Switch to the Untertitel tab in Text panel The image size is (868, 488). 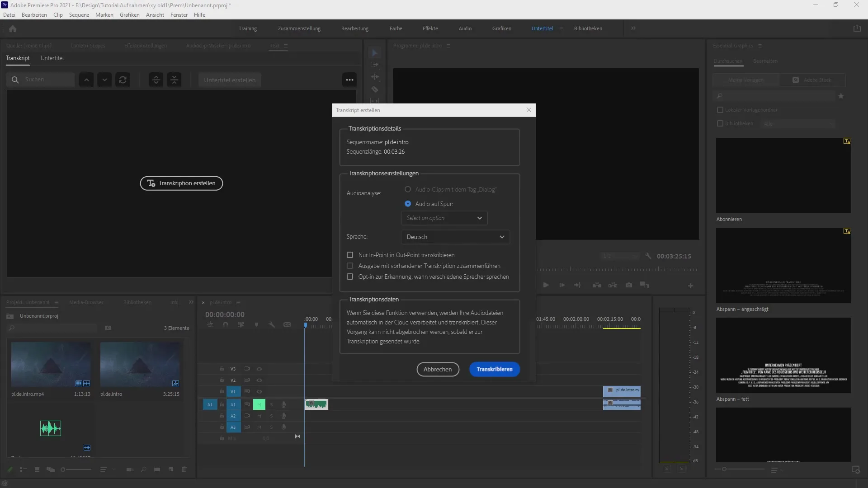52,58
